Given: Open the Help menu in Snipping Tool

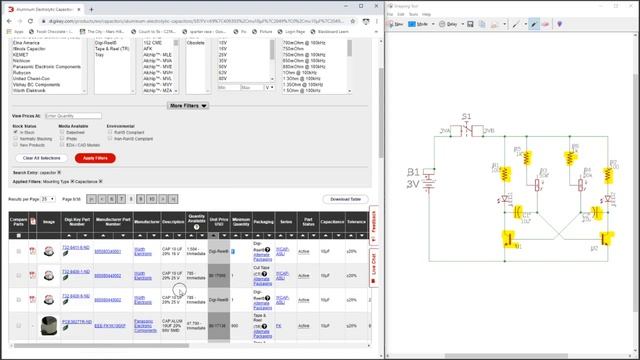Looking at the screenshot, I should 427,14.
